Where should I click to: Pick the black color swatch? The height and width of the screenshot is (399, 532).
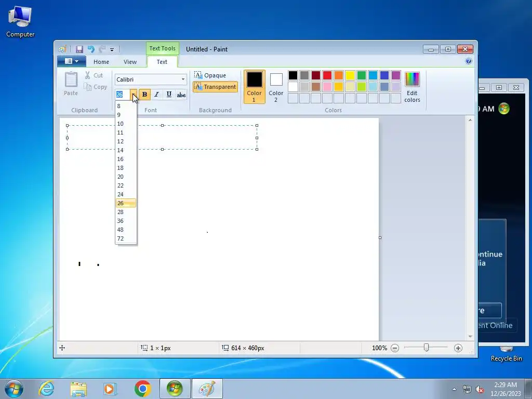tap(293, 75)
